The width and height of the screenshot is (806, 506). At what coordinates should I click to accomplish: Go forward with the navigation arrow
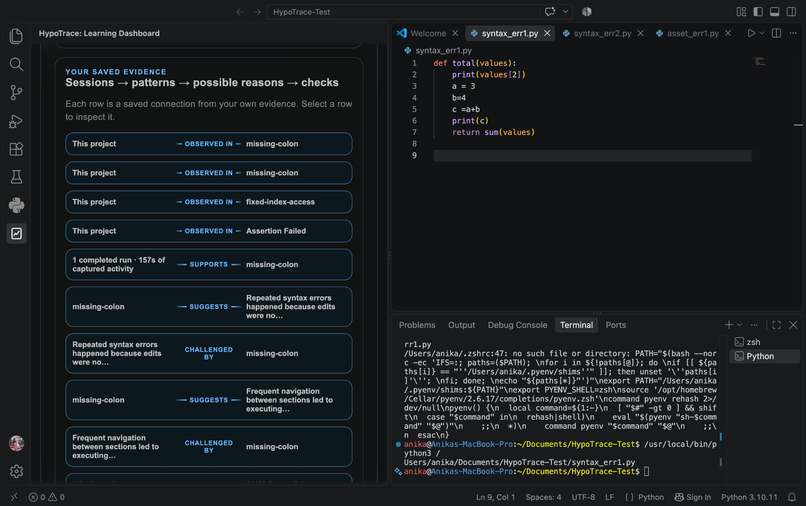pyautogui.click(x=257, y=12)
